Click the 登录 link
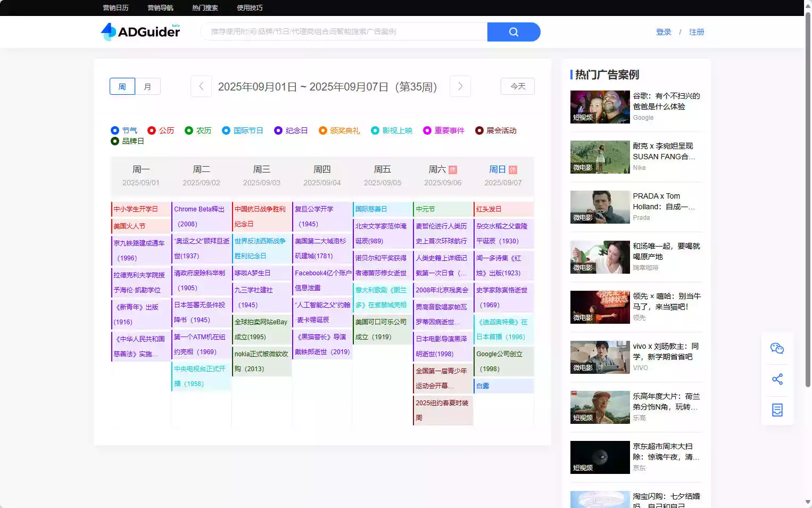This screenshot has height=508, width=812. coord(664,32)
